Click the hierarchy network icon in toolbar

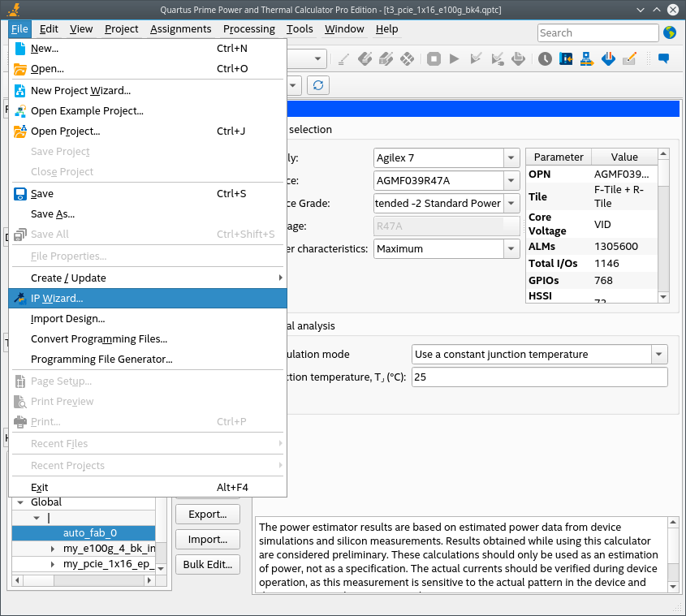(x=586, y=59)
